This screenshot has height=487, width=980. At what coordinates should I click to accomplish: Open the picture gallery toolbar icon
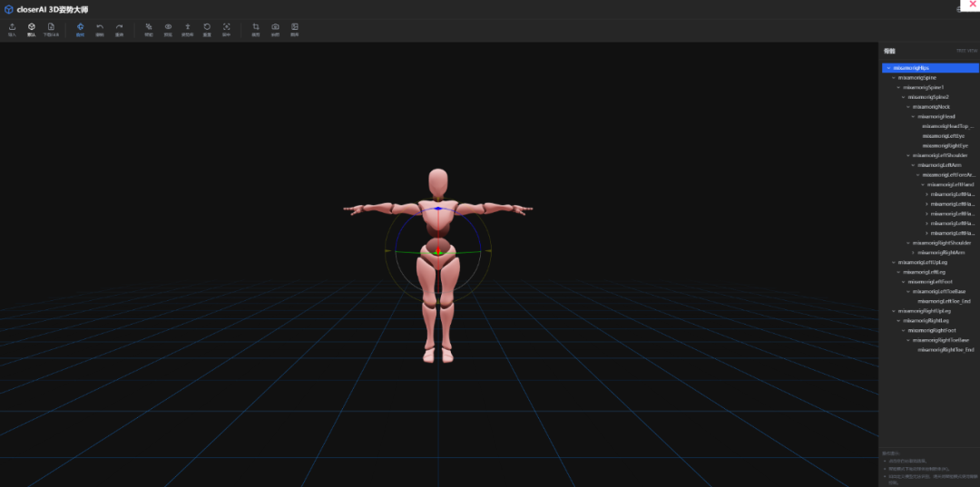tap(294, 27)
